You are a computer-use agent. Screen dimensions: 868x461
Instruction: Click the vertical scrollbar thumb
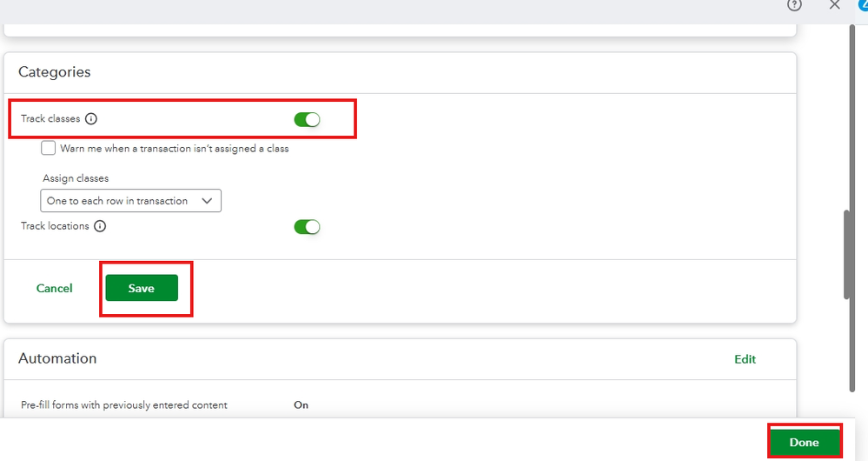(846, 255)
